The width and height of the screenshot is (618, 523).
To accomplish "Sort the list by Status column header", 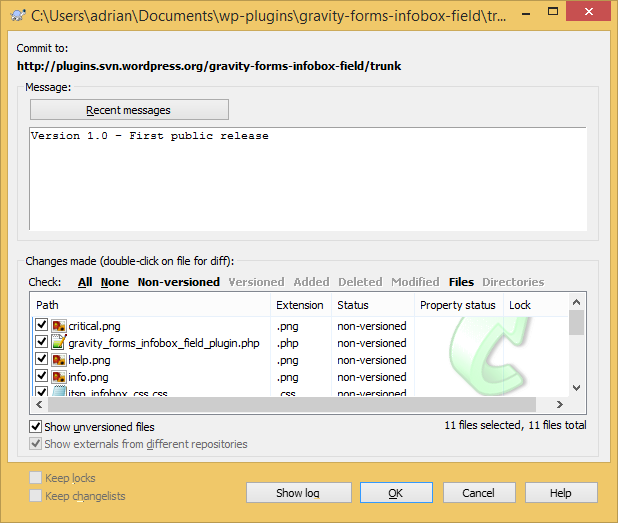I will [372, 305].
